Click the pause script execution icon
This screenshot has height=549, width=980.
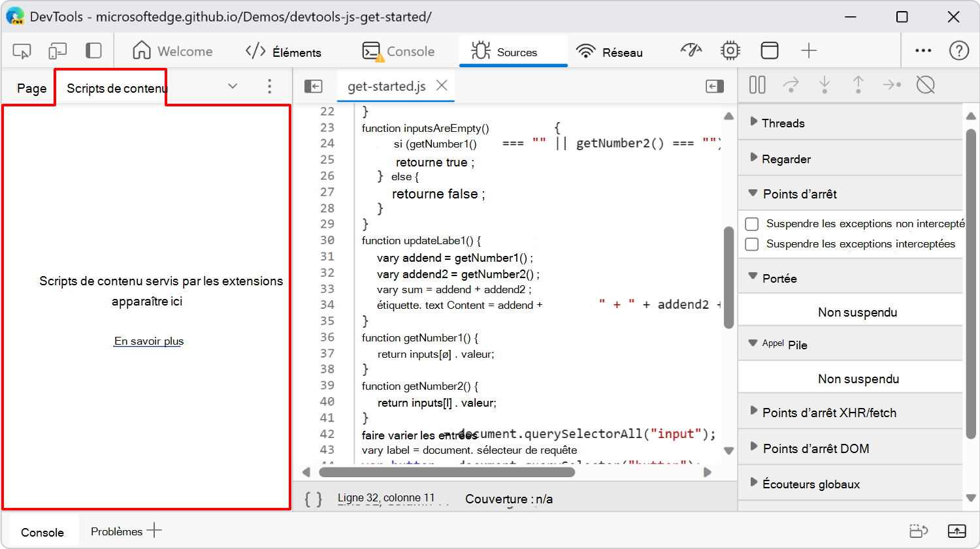(757, 85)
